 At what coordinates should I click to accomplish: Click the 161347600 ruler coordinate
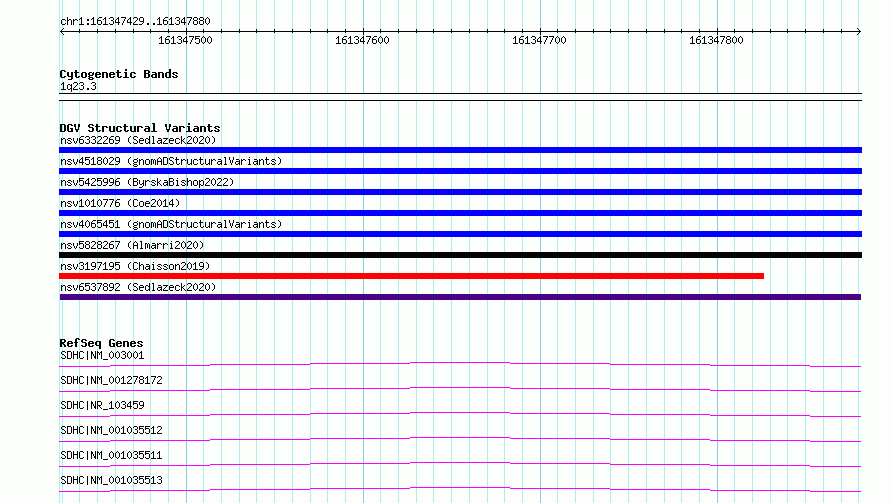[362, 40]
